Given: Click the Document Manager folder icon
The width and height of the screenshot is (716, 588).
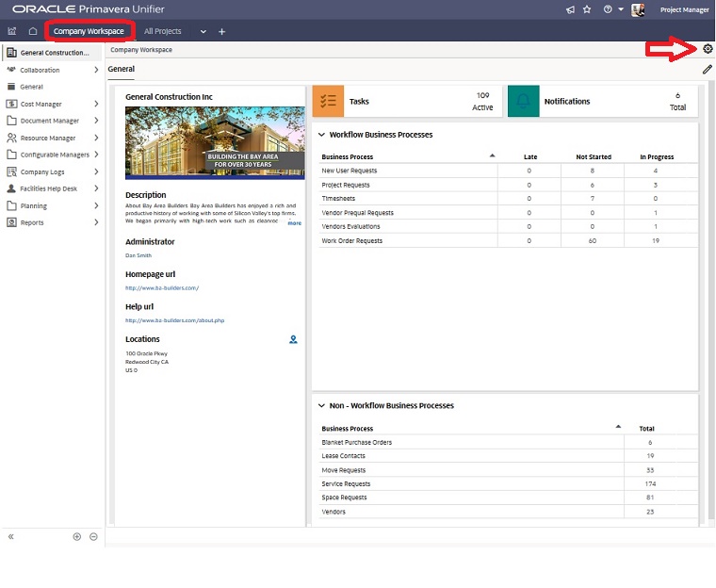Looking at the screenshot, I should pyautogui.click(x=12, y=121).
